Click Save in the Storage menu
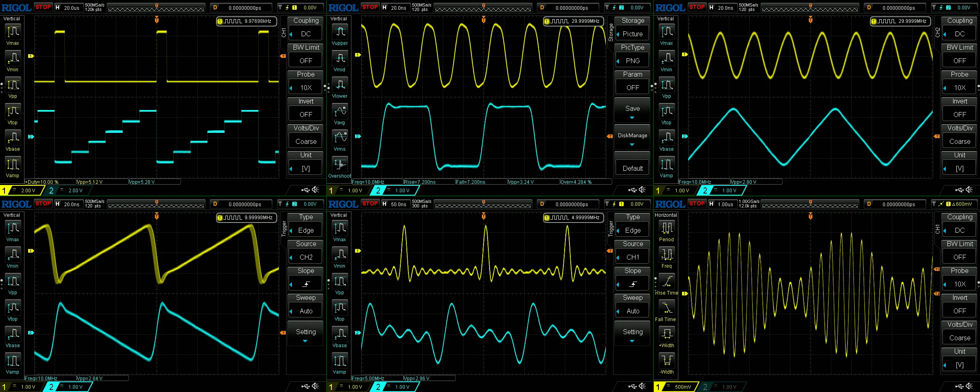 633,110
